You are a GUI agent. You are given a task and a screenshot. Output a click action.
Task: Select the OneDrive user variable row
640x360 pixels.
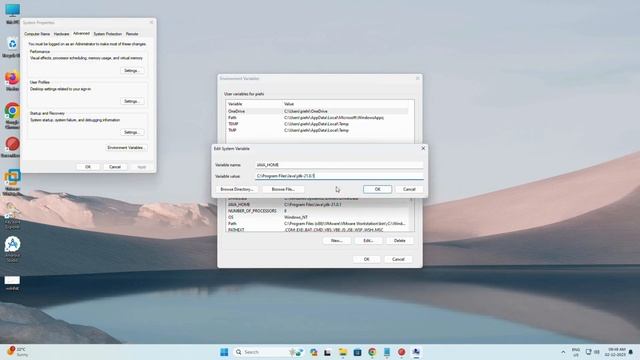[318, 111]
